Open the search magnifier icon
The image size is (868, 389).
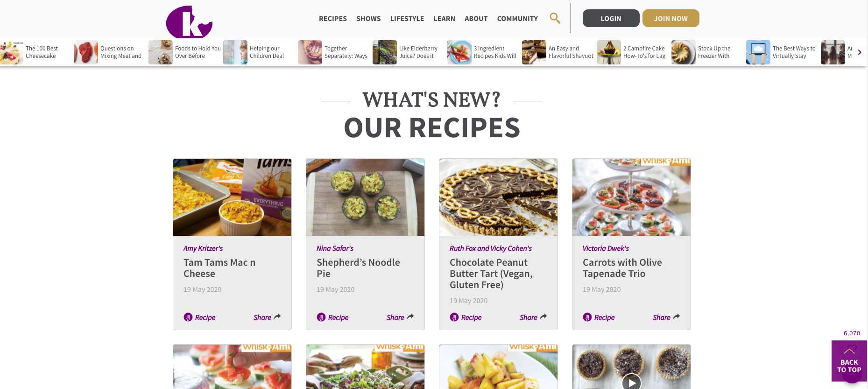pyautogui.click(x=555, y=18)
